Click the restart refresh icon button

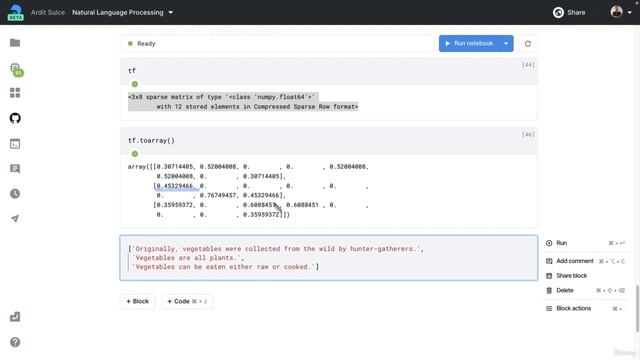(x=528, y=44)
